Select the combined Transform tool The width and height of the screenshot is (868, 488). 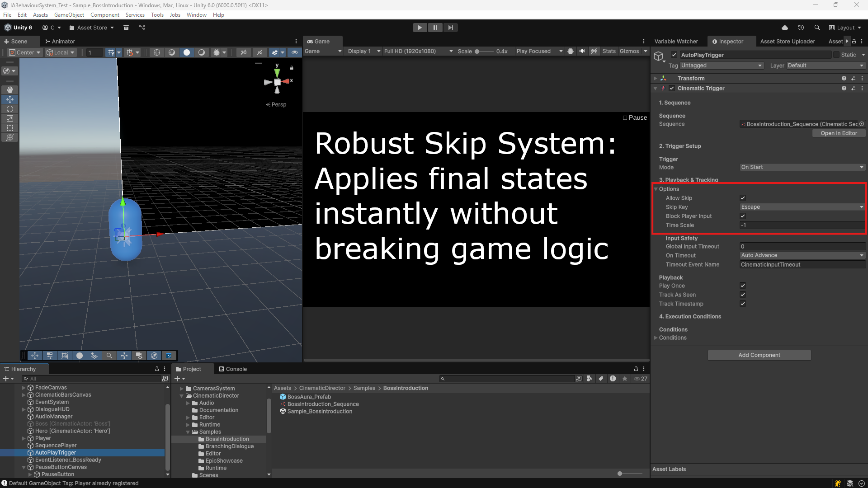[x=10, y=137]
